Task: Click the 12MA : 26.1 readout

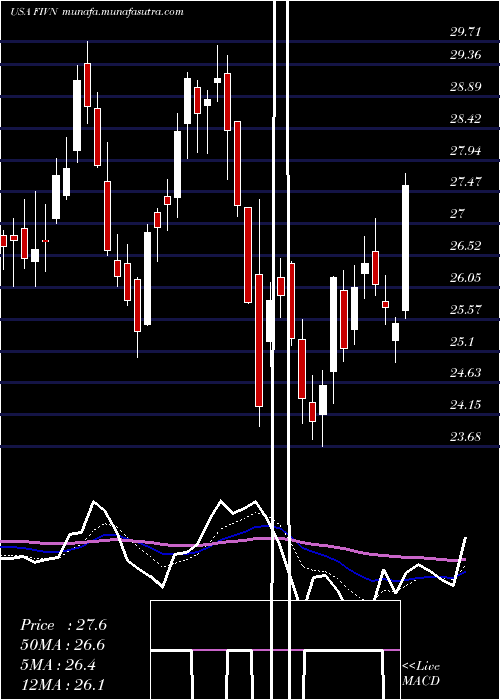Action: (63, 685)
